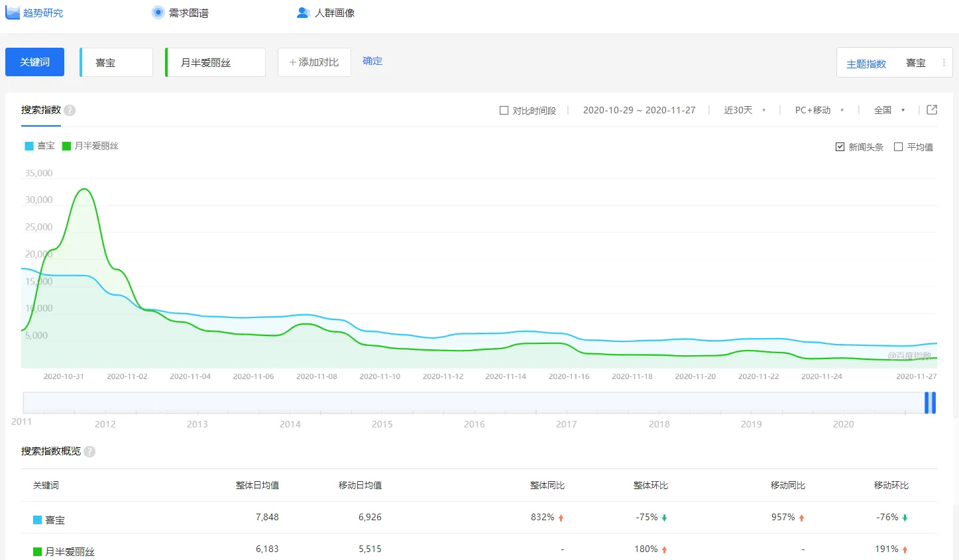Open the 需求图谱 radar icon
Image resolution: width=959 pixels, height=560 pixels.
tap(157, 11)
